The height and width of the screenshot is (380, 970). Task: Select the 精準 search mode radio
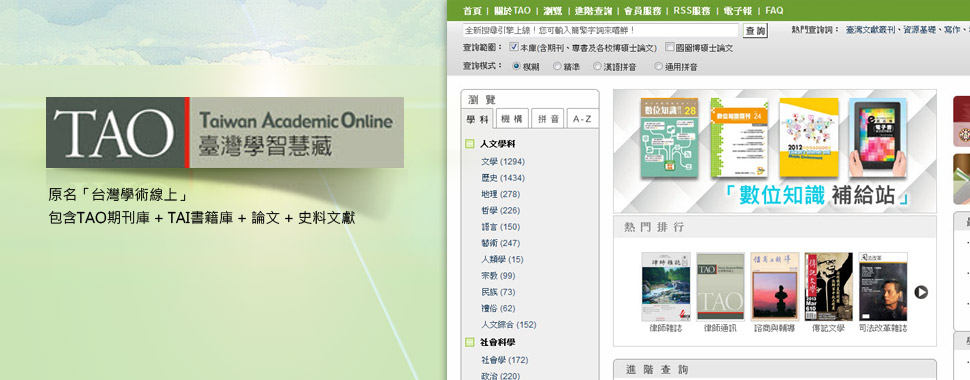[x=557, y=66]
